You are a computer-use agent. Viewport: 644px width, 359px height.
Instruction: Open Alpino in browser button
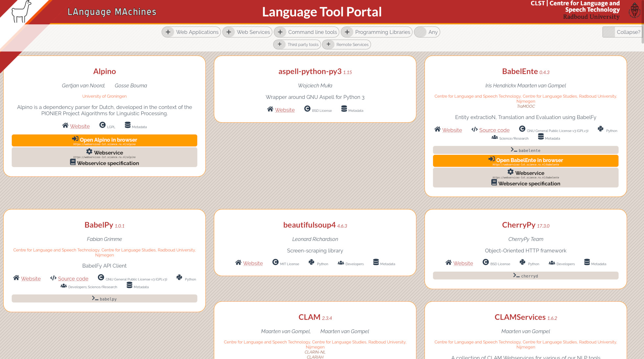click(104, 140)
